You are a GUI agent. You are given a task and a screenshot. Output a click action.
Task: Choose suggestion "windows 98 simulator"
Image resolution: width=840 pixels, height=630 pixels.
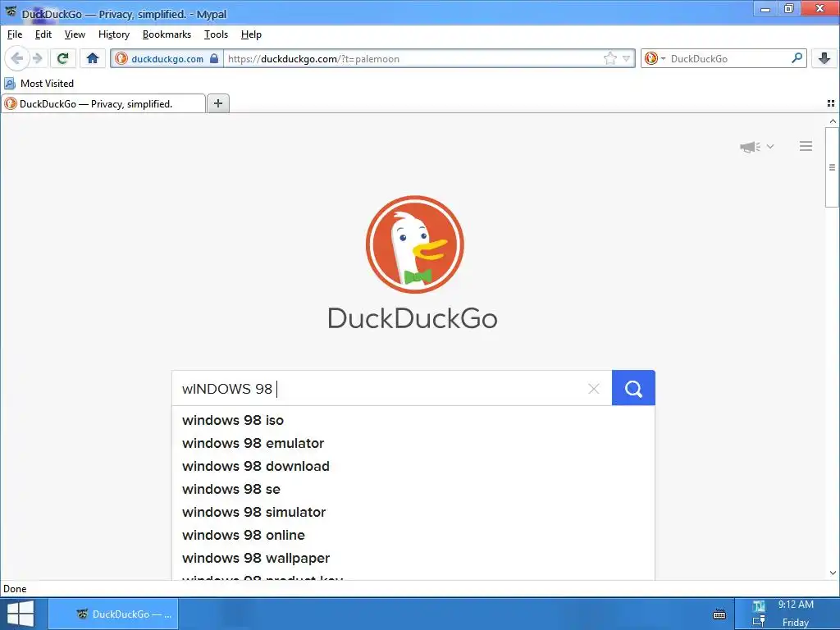[x=413, y=512]
